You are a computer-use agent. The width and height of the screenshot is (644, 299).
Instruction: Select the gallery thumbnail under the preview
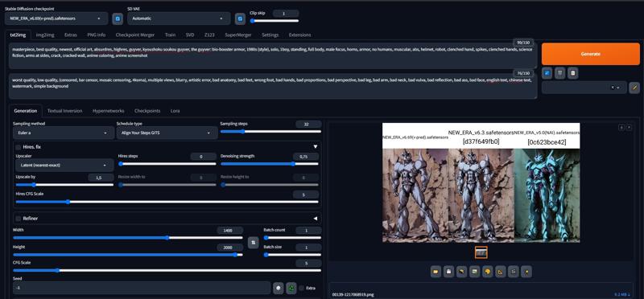[x=481, y=252]
